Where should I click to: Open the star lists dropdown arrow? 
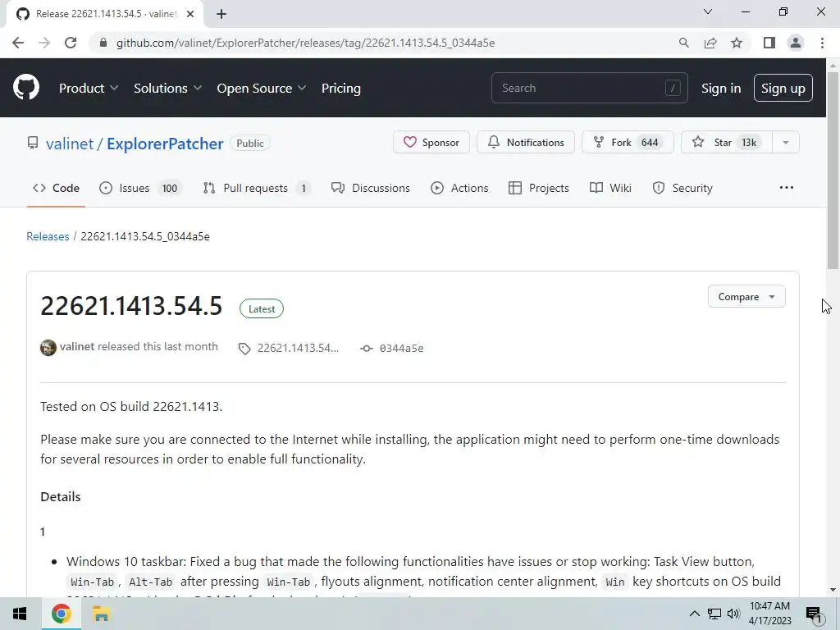point(786,143)
